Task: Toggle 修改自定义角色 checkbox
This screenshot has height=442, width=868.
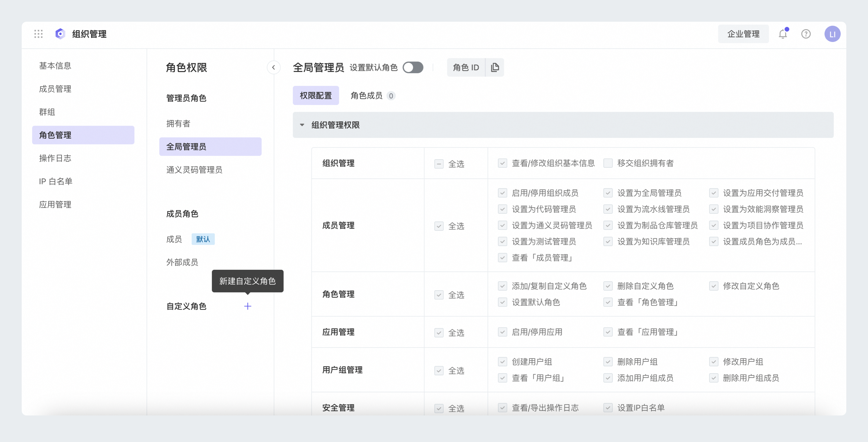Action: pyautogui.click(x=714, y=286)
